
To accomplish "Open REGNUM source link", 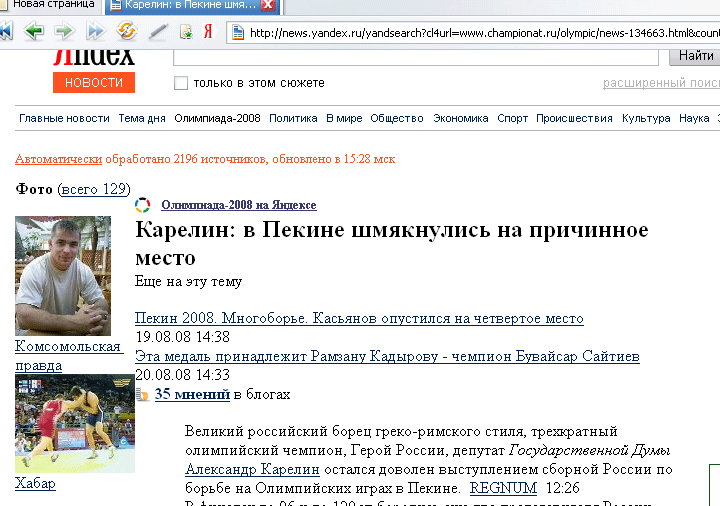I will click(503, 488).
